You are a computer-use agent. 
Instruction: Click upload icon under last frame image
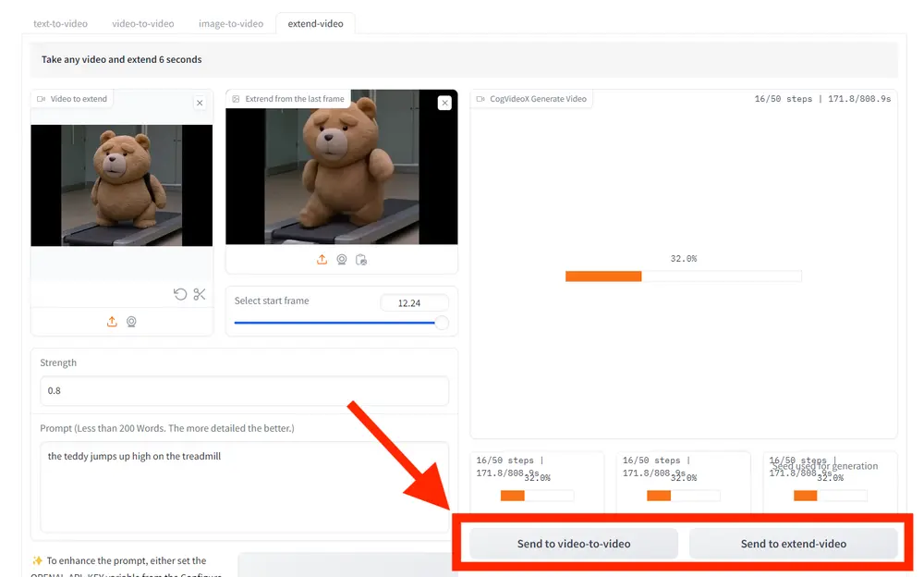click(322, 260)
